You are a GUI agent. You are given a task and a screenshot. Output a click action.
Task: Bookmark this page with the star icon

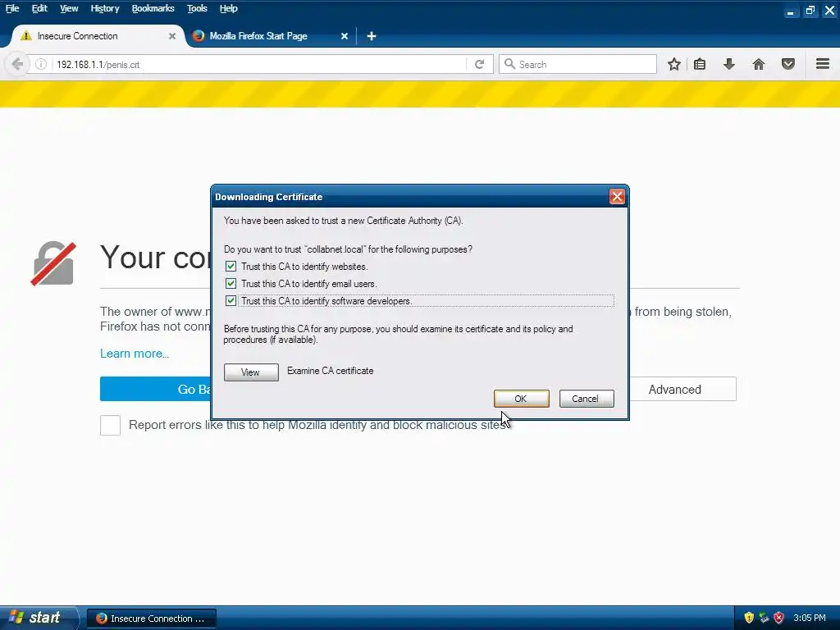[x=674, y=64]
